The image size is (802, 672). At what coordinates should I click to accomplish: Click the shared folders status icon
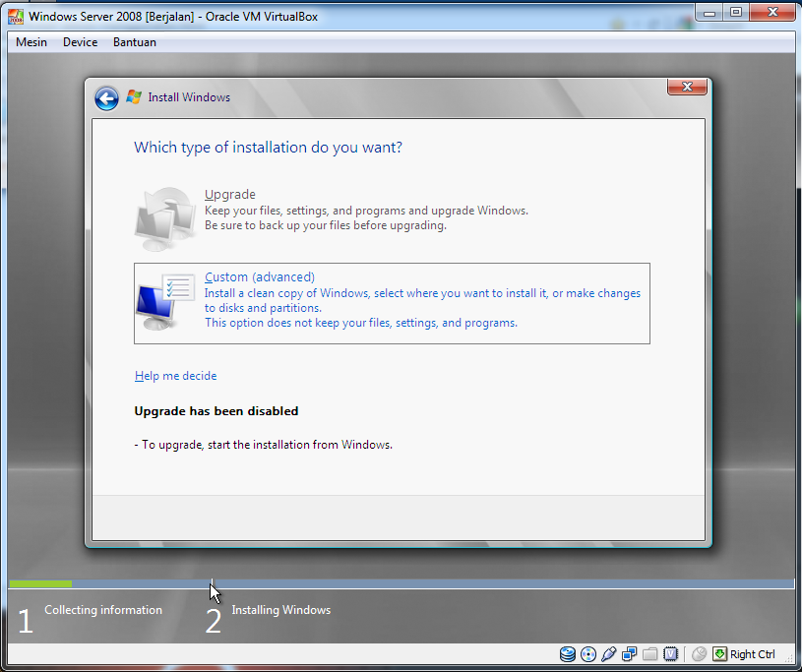649,654
